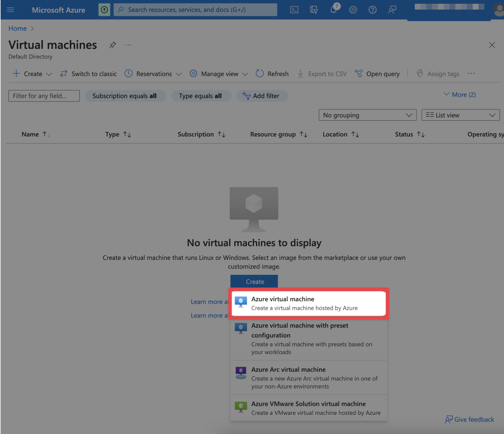Expand More (2) filters
Viewport: 504px width, 434px height.
coord(460,95)
